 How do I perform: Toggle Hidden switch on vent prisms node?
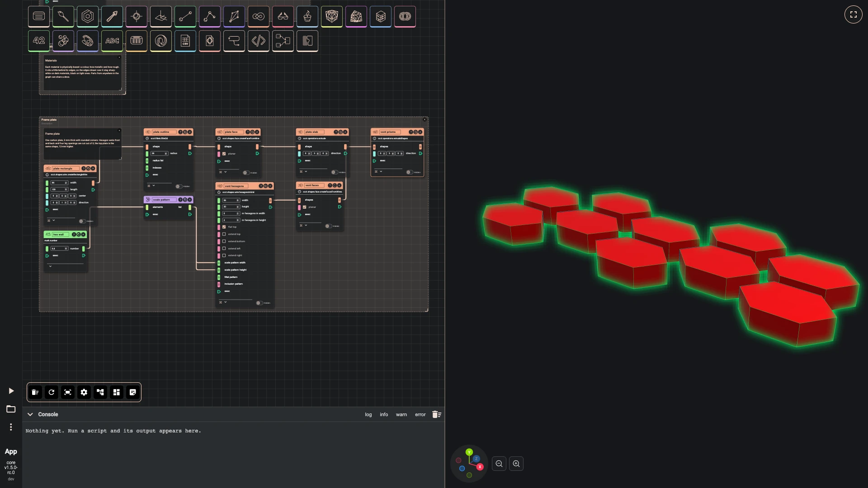click(409, 172)
